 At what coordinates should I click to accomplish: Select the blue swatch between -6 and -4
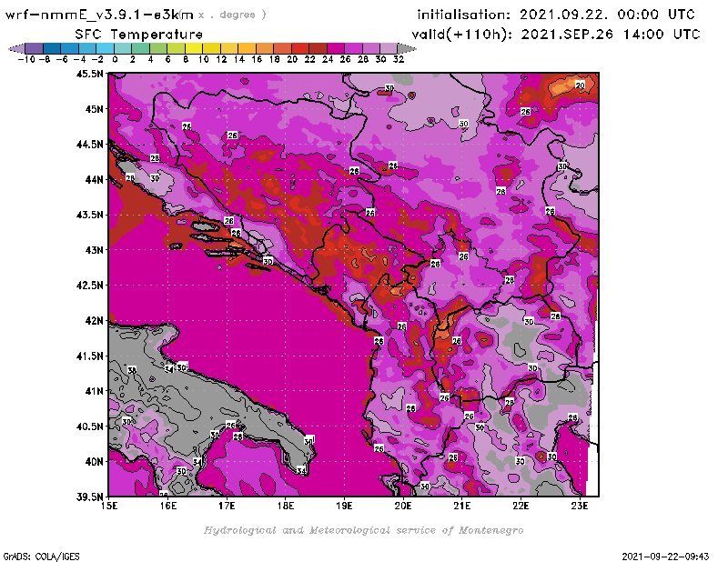click(x=69, y=48)
